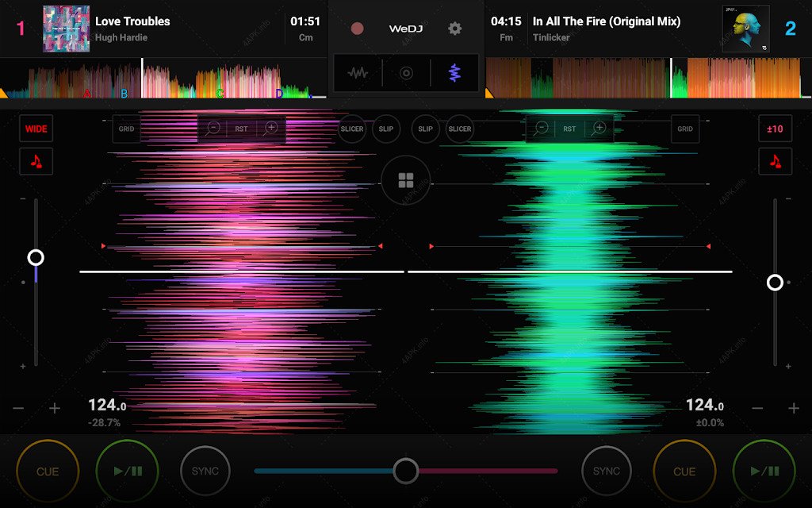Open WeDJ settings via the gear icon
The height and width of the screenshot is (508, 812).
click(454, 29)
